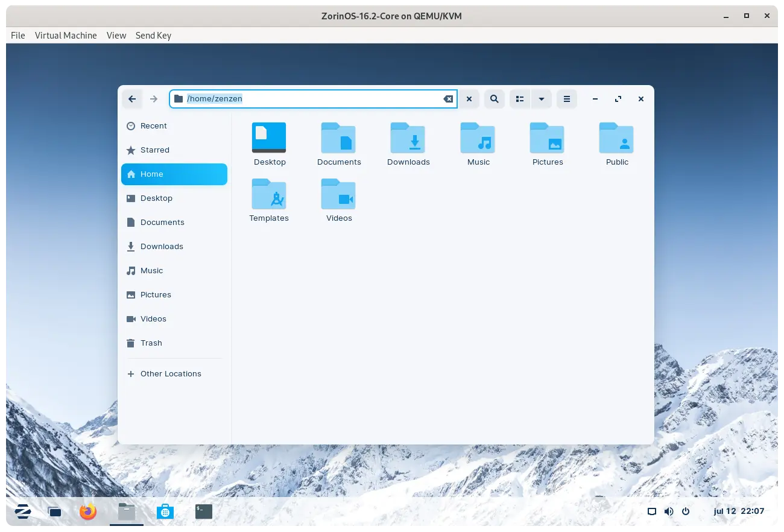Viewport: 784px width, 532px height.
Task: Open the clock showing jul 12 22:07
Action: coord(739,511)
